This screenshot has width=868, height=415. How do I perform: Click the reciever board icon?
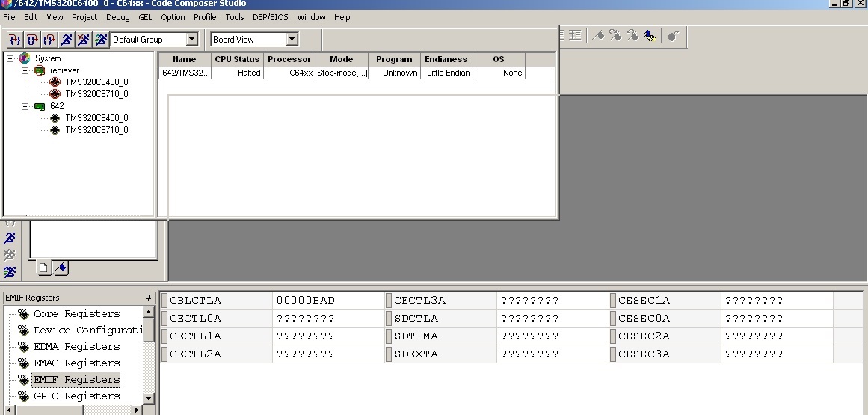40,70
